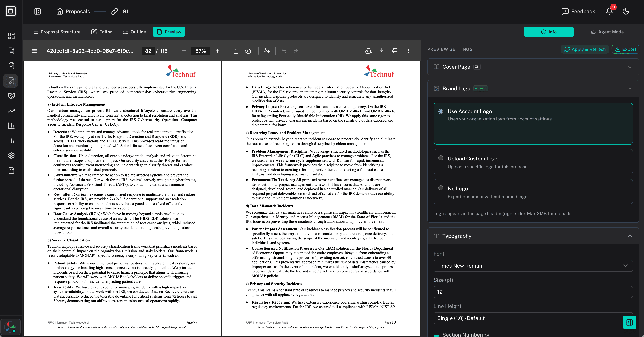Viewport: 644px width, 337px height.
Task: Click the draw annotation icon
Action: [x=267, y=51]
